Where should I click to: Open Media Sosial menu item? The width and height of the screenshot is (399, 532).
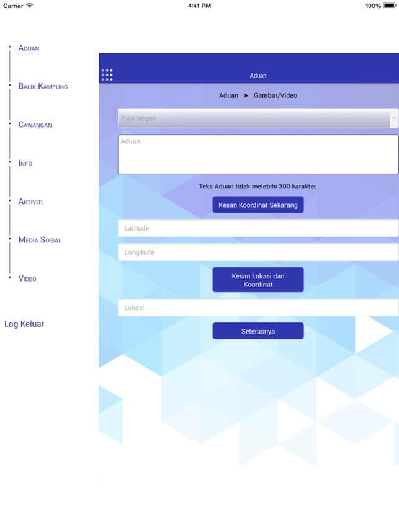[x=40, y=240]
